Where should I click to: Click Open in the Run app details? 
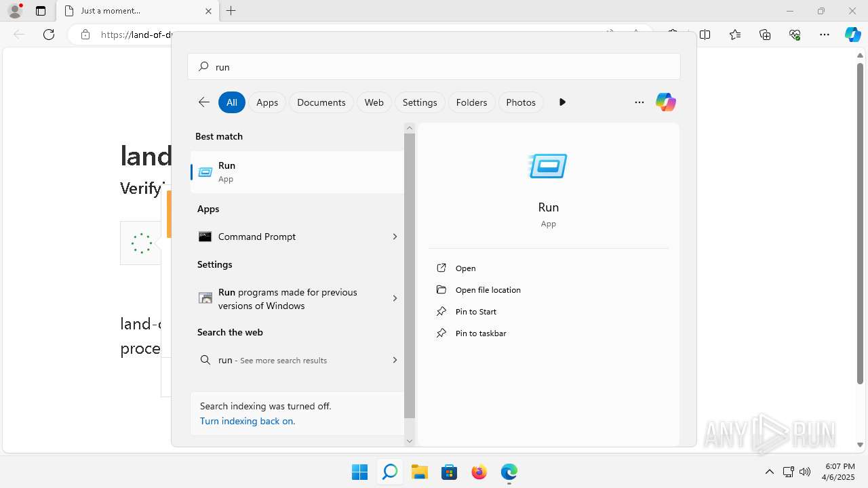465,268
